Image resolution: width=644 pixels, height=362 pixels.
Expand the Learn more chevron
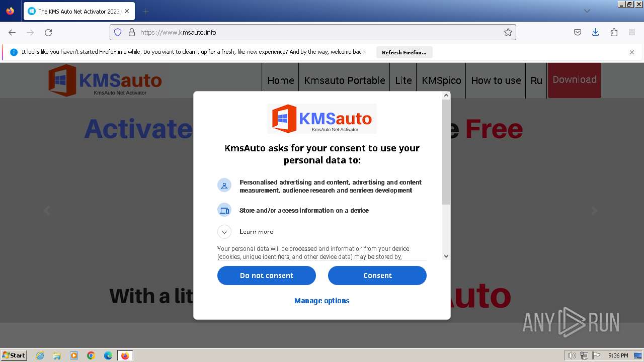point(224,232)
